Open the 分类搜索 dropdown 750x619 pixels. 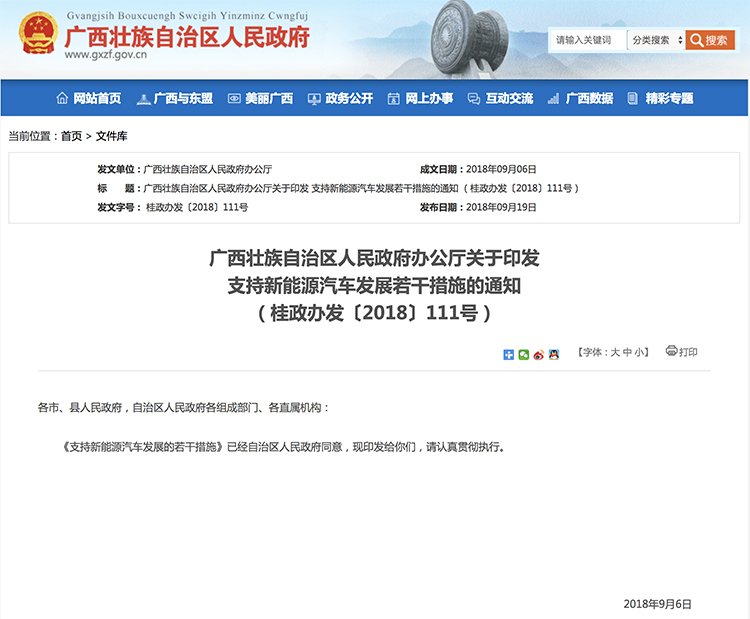pyautogui.click(x=656, y=40)
